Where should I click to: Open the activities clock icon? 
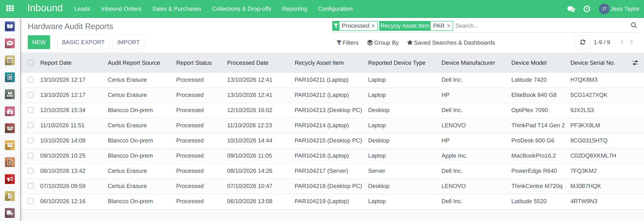click(x=587, y=9)
